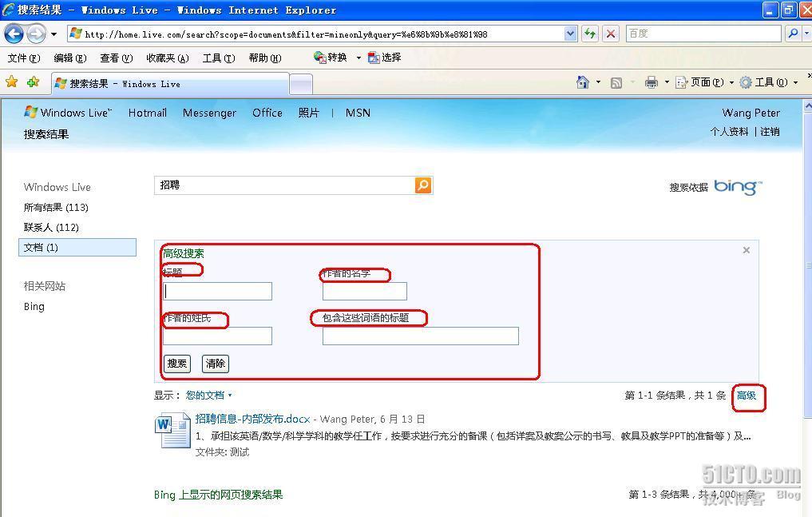Viewport: 812px width, 517px height.
Task: Click the 作者的名字 text field
Action: tap(365, 291)
